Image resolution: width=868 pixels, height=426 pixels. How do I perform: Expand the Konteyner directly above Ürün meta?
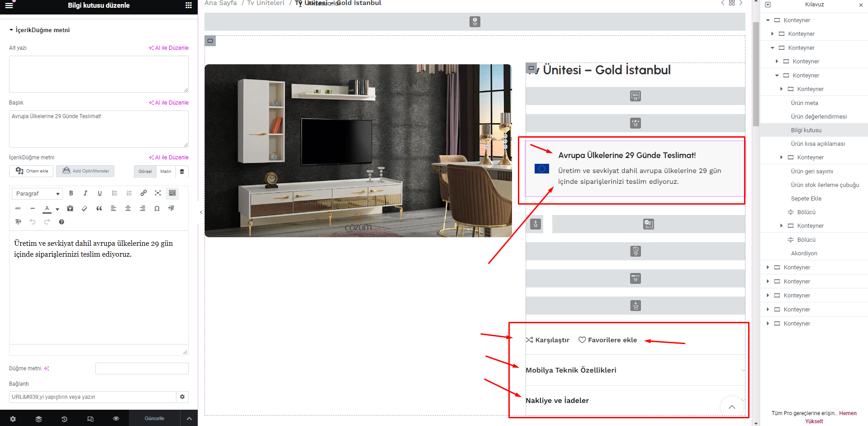[x=782, y=89]
